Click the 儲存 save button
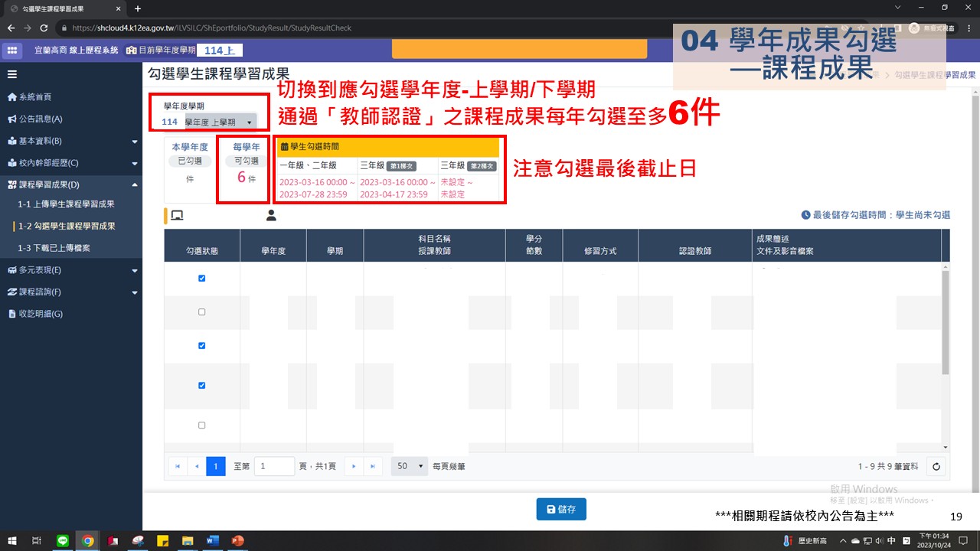980x551 pixels. tap(561, 509)
